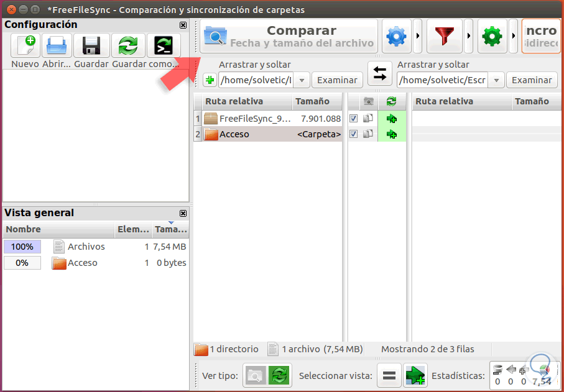Click the Sincronizar button
Image resolution: width=564 pixels, height=392 pixels.
pyautogui.click(x=542, y=36)
